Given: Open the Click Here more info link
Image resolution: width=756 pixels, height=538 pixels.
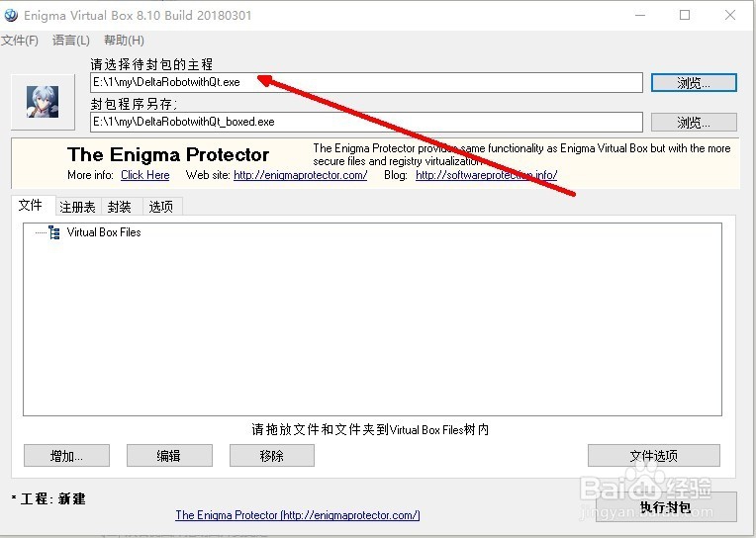Looking at the screenshot, I should (x=145, y=175).
